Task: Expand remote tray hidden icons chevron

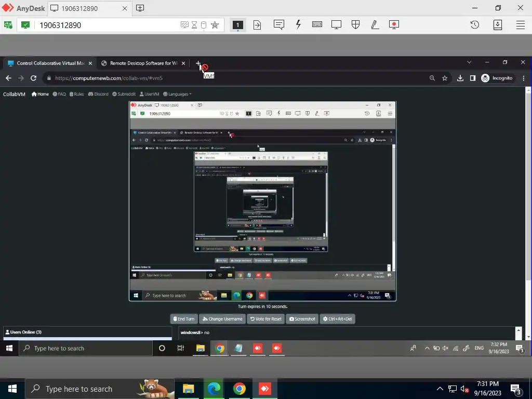Action: [427, 348]
